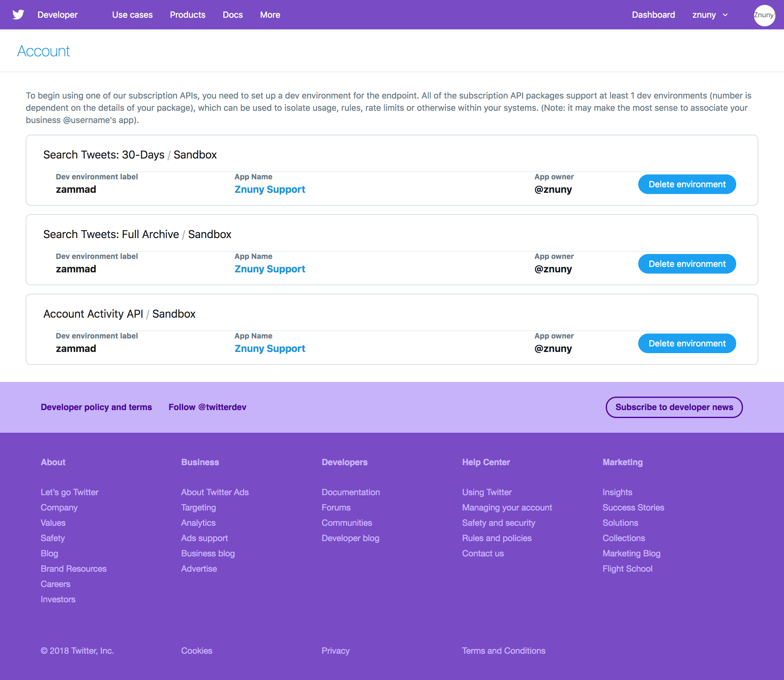Open Terms and Conditions link
The width and height of the screenshot is (784, 680).
[504, 651]
